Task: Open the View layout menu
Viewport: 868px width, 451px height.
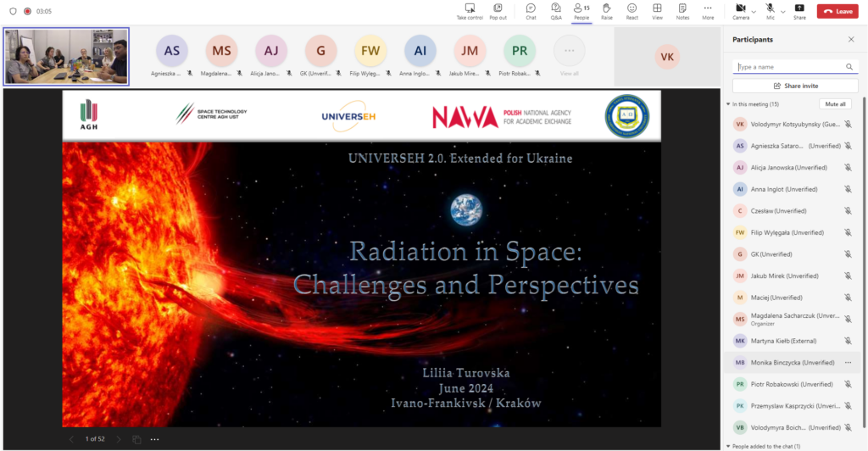Action: (x=657, y=11)
